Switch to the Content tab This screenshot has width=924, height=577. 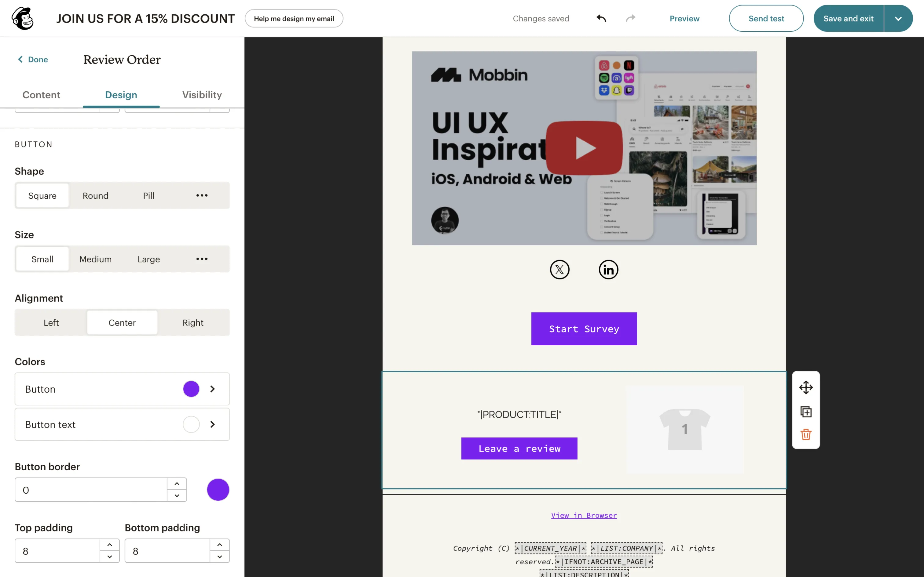pos(41,95)
